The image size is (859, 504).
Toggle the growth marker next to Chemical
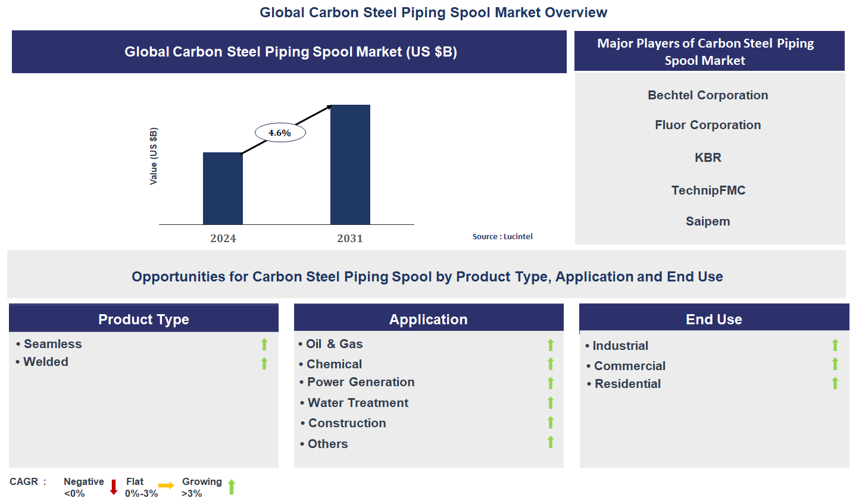point(549,364)
